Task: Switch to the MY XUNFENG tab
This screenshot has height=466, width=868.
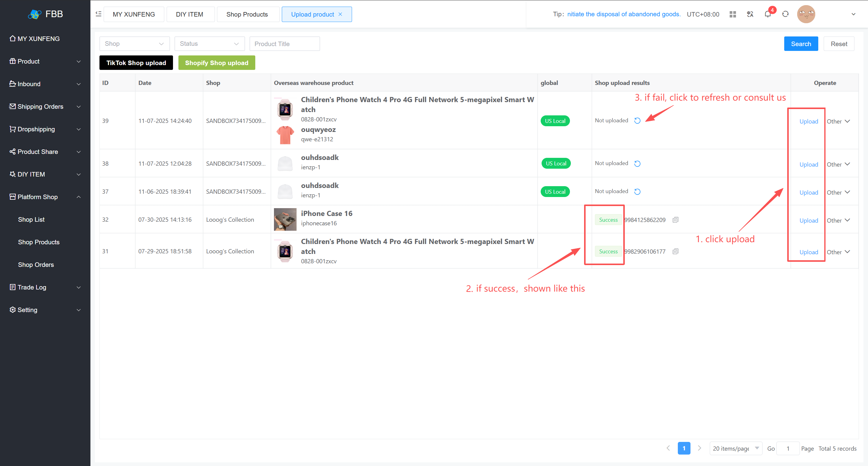Action: click(134, 14)
